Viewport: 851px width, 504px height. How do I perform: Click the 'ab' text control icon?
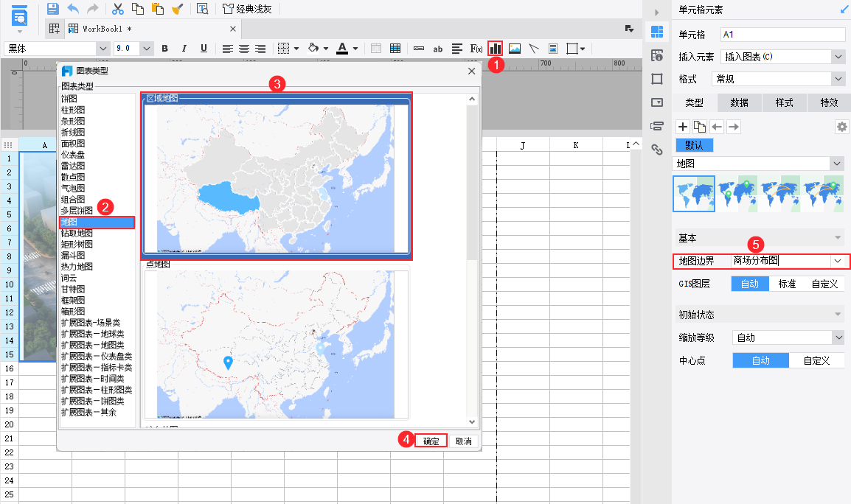(x=438, y=48)
